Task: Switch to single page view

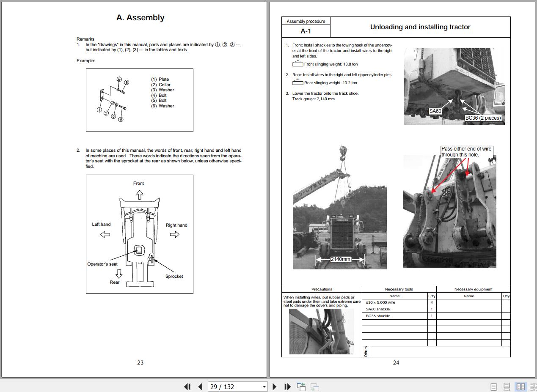Action: tap(493, 387)
